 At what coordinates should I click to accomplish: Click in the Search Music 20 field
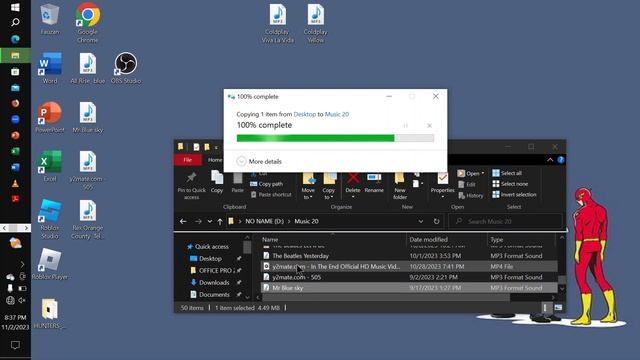pos(506,221)
